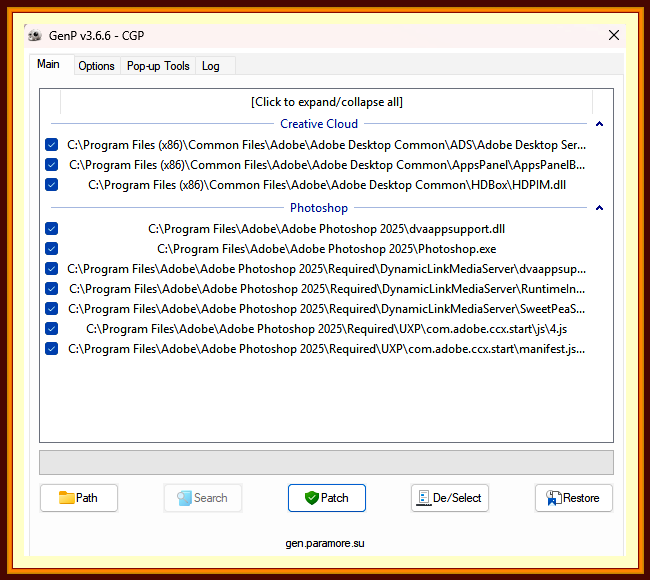The image size is (650, 580).
Task: Select the HDPIM.dll path row
Action: pos(327,184)
